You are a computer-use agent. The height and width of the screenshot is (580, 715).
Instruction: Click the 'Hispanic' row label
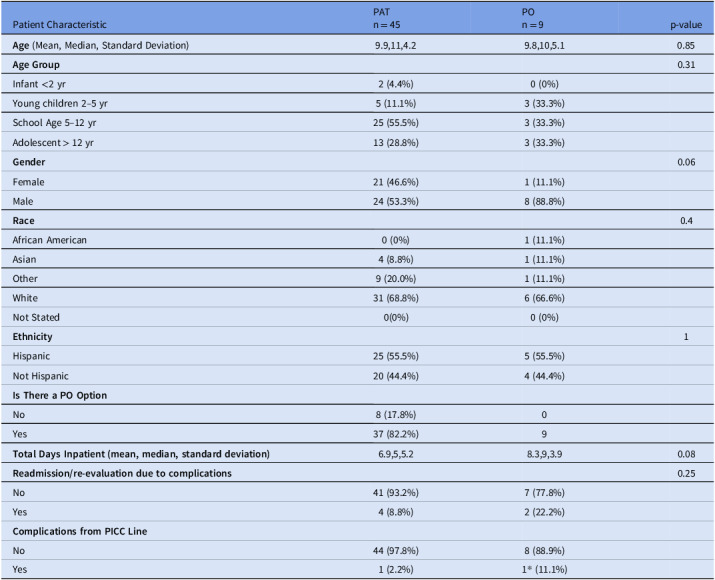[31, 356]
